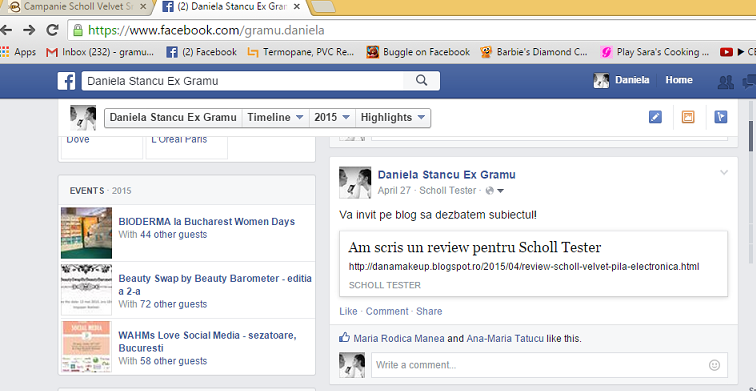This screenshot has height=391, width=756.
Task: Open BIODERMA la Bucharest Women Days event
Action: (x=206, y=222)
